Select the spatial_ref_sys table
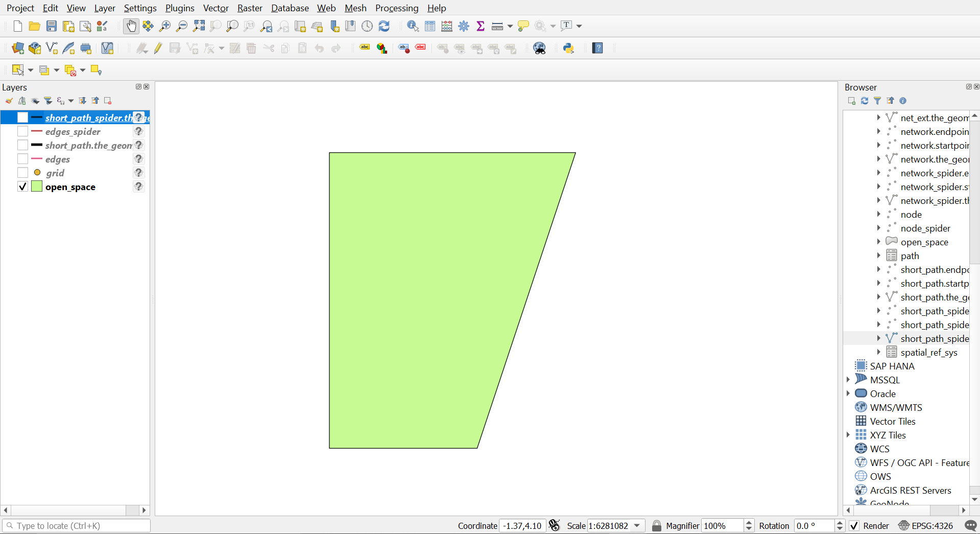Viewport: 980px width, 534px height. [928, 352]
